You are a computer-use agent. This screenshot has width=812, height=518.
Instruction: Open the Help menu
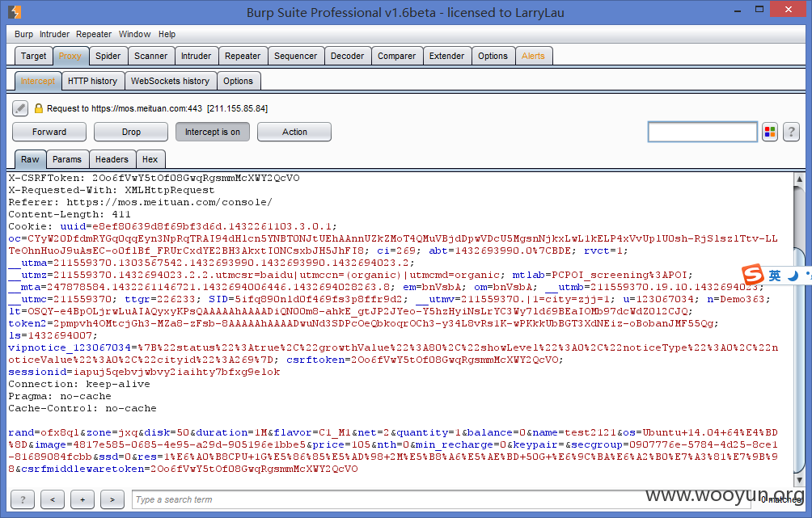pos(167,34)
